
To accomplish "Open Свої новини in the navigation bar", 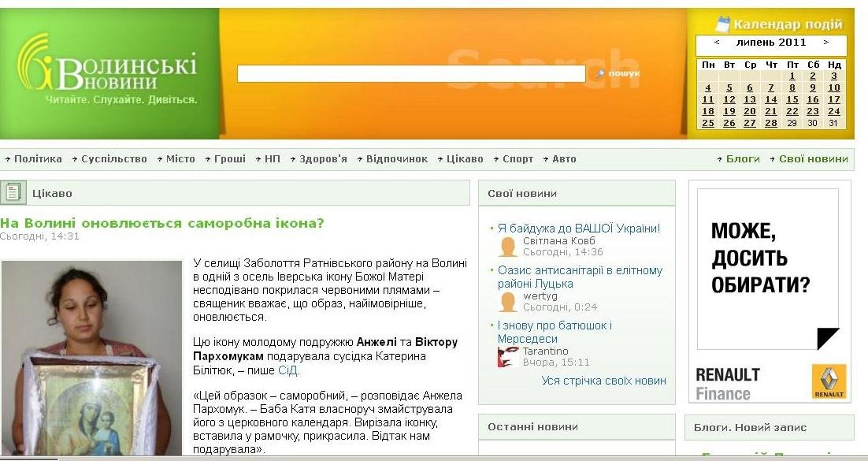I will [813, 159].
